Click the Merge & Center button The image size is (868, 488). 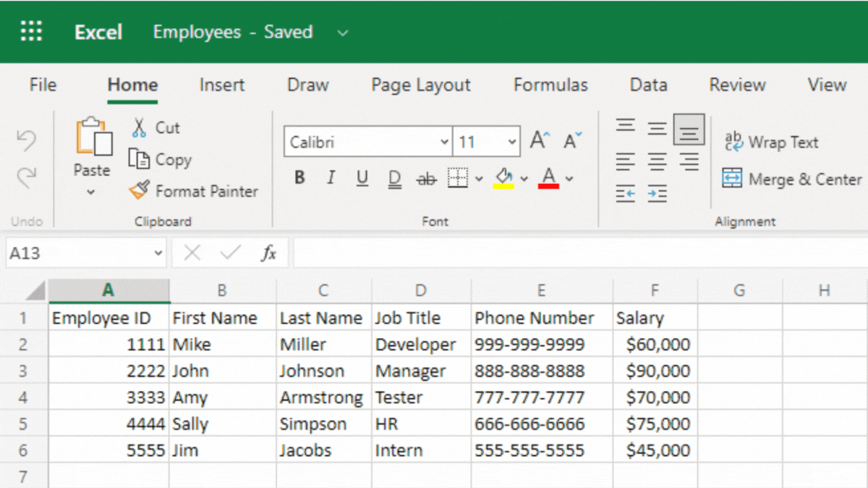pos(791,180)
